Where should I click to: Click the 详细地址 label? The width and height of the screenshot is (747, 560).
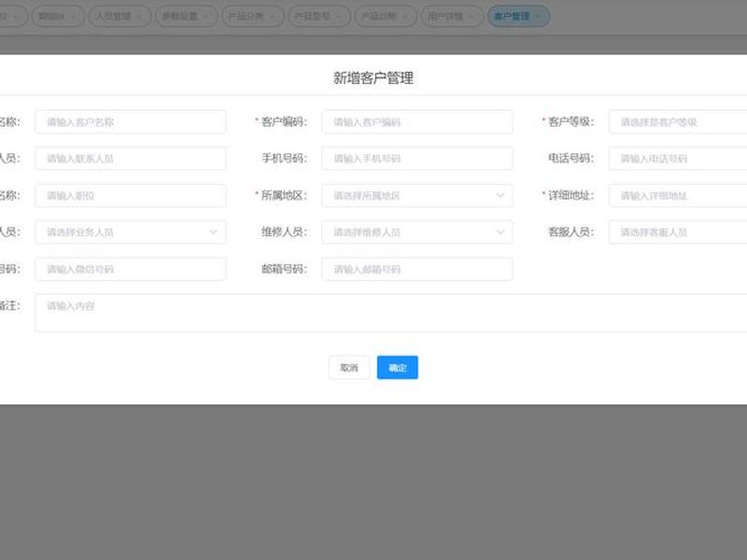click(571, 196)
